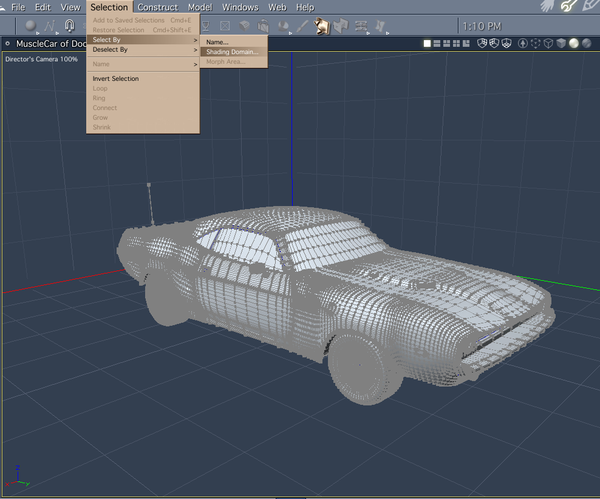Expand the Deselect By submenu
This screenshot has width=600, height=499.
coord(143,50)
